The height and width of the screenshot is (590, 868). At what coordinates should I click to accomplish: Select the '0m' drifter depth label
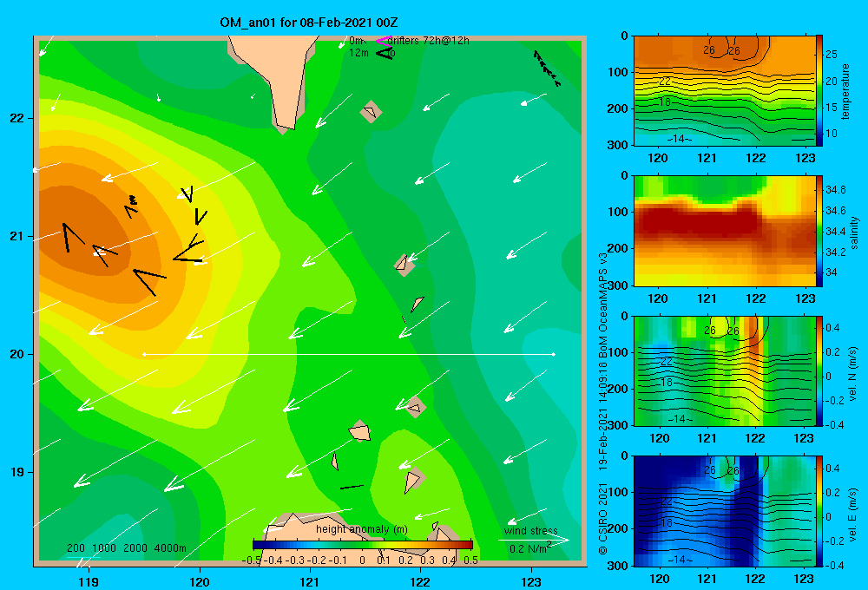357,41
